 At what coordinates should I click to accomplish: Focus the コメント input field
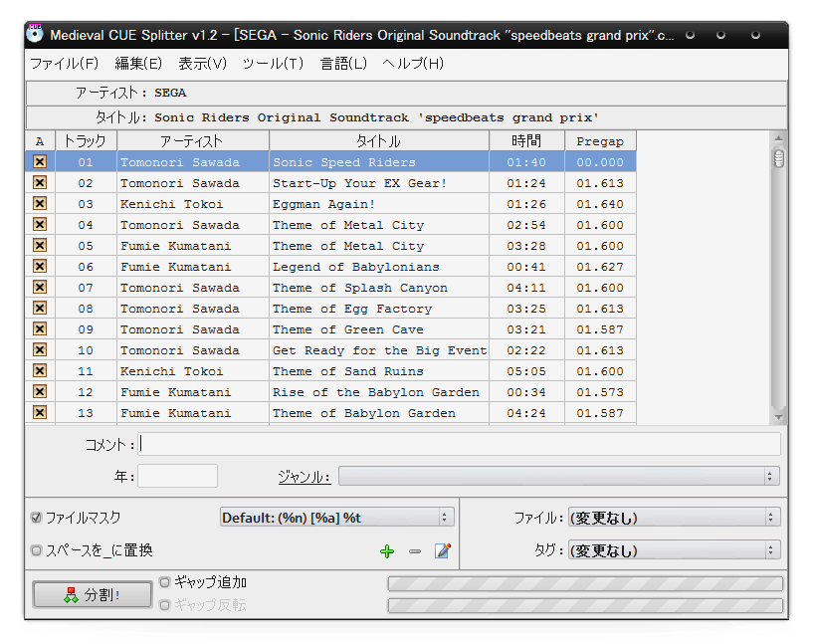(460, 444)
